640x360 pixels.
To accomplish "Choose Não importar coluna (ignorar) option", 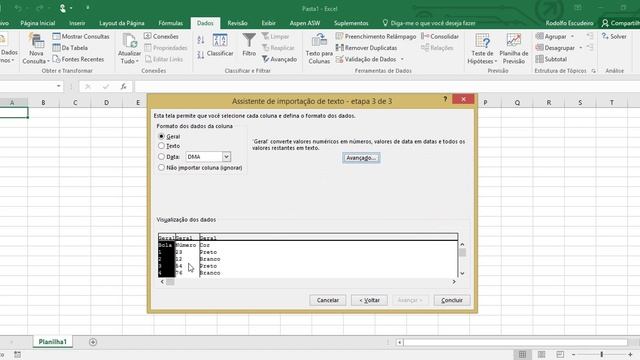I will pos(161,167).
